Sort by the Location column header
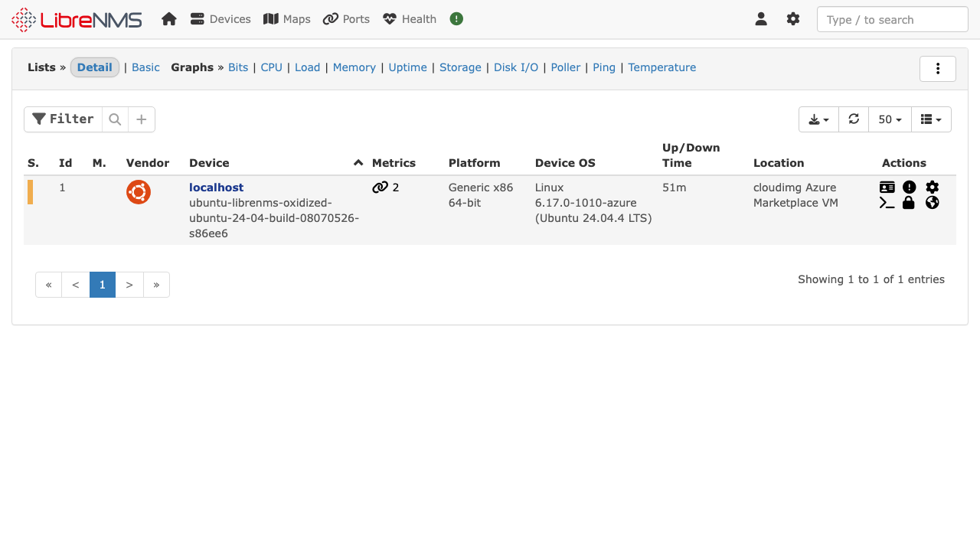Screen dimensions: 980x551 [779, 163]
